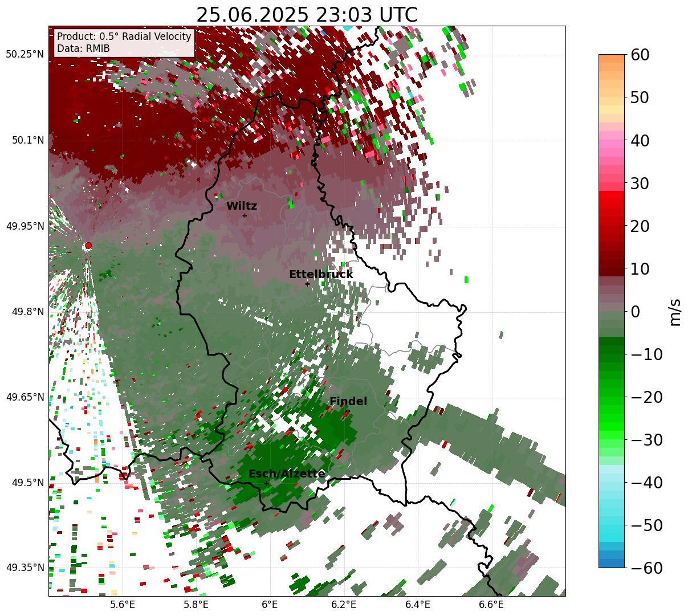Screen dimensions: 688x616
Task: Click the colorbar −50 tick label
Action: pyautogui.click(x=646, y=525)
